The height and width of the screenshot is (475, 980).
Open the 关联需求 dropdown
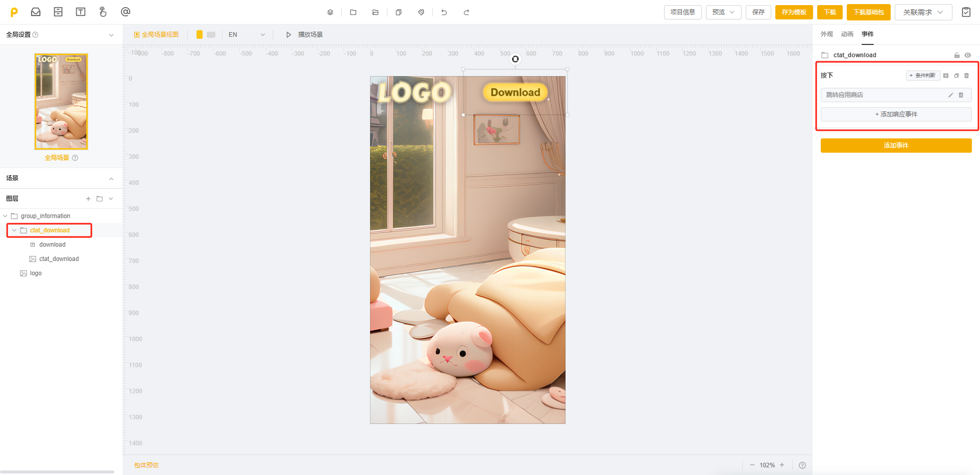tap(923, 12)
